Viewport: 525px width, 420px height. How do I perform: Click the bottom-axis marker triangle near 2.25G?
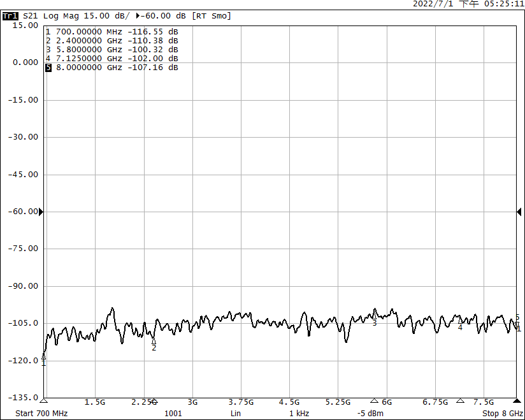(x=154, y=401)
